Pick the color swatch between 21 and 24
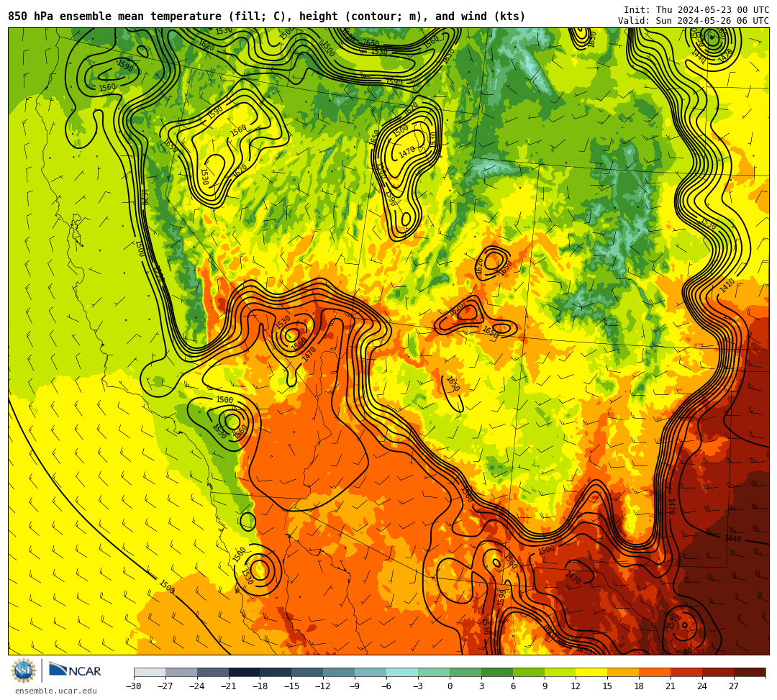Viewport: 777px width, 700px height. pos(687,672)
